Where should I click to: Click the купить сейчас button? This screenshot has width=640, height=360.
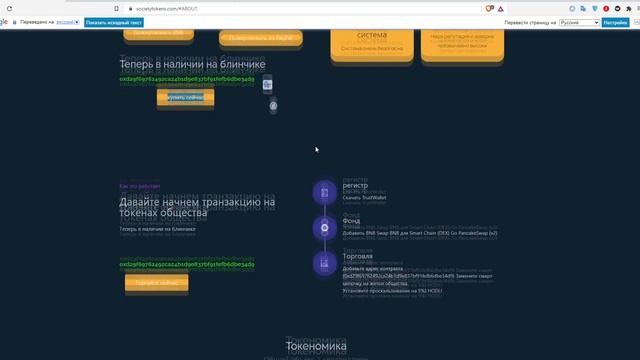coord(186,98)
